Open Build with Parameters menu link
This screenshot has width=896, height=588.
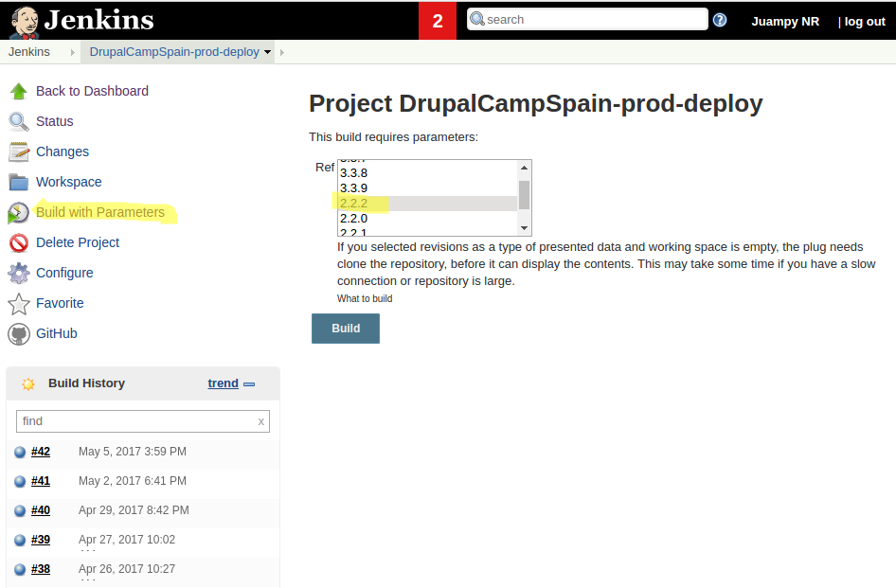tap(100, 213)
